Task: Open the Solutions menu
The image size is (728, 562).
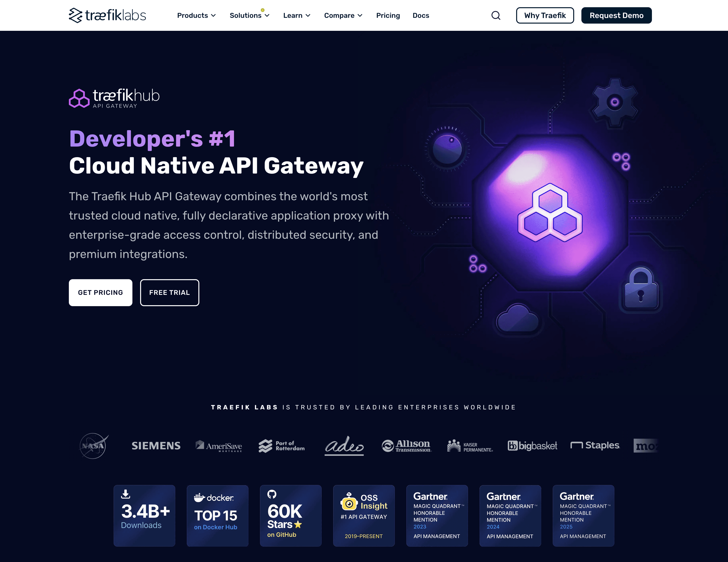Action: (250, 16)
